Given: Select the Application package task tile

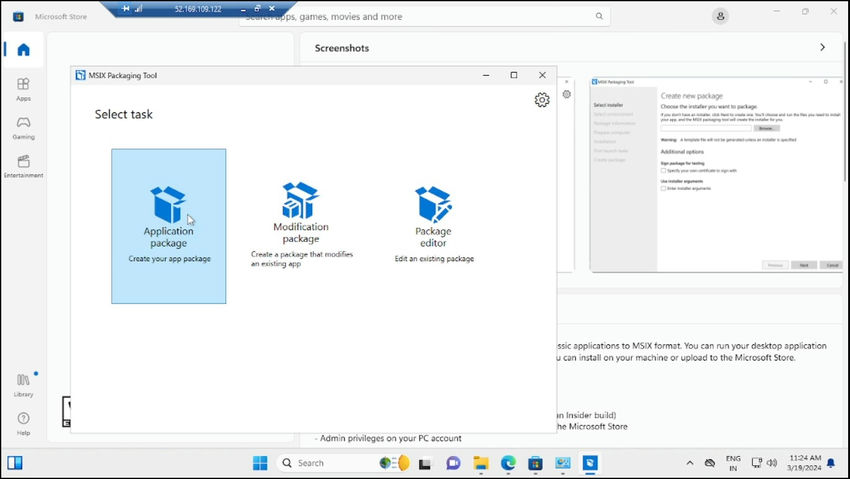Looking at the screenshot, I should (x=169, y=226).
